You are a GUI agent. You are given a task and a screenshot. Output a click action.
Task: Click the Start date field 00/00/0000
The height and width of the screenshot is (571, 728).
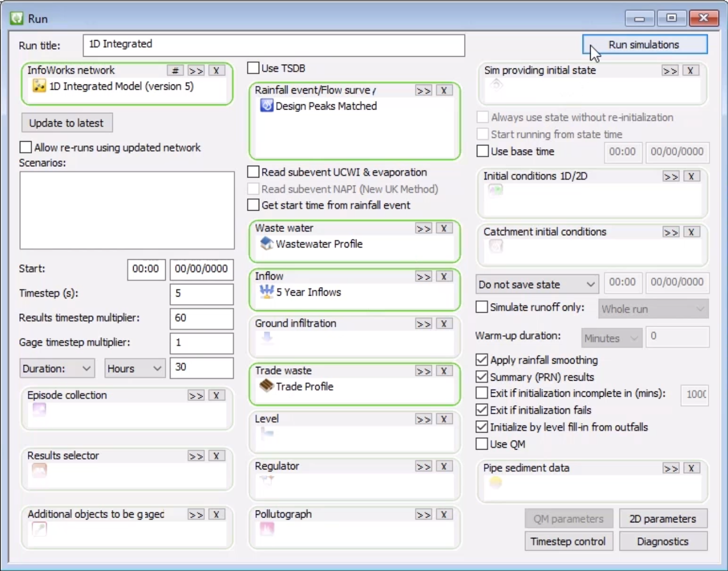pos(202,269)
